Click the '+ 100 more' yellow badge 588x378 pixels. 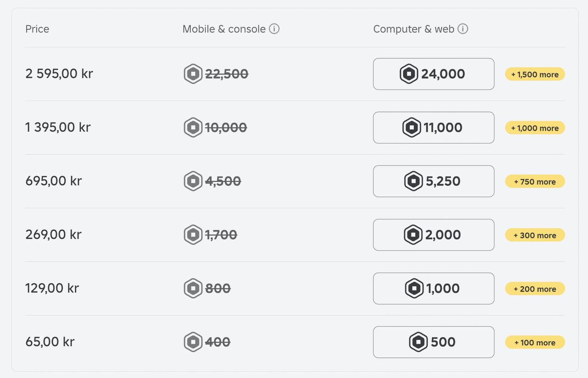535,343
